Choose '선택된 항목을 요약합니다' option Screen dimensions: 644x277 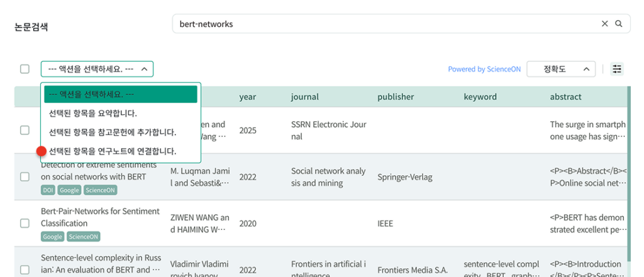92,114
